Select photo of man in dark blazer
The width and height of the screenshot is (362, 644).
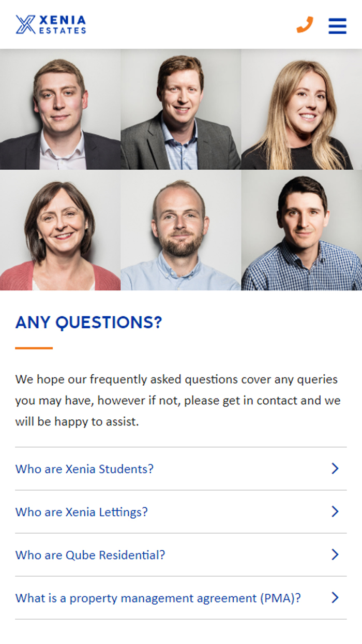click(x=60, y=109)
